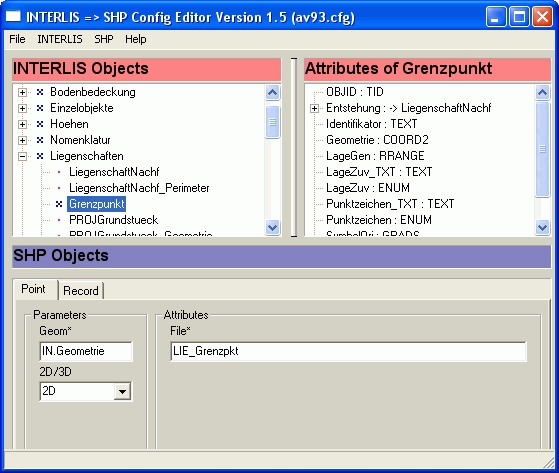This screenshot has height=473, width=559.
Task: Click the Geom input field
Action: [86, 351]
